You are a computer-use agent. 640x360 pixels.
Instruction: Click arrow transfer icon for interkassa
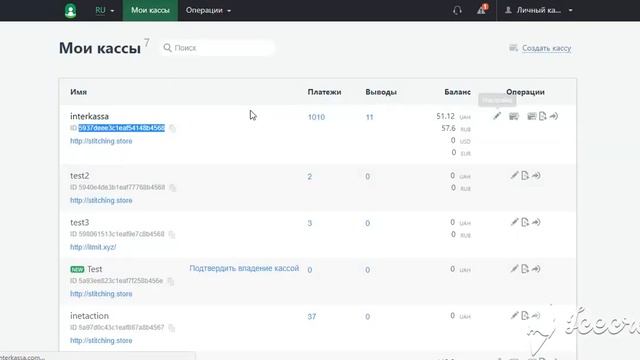[553, 116]
